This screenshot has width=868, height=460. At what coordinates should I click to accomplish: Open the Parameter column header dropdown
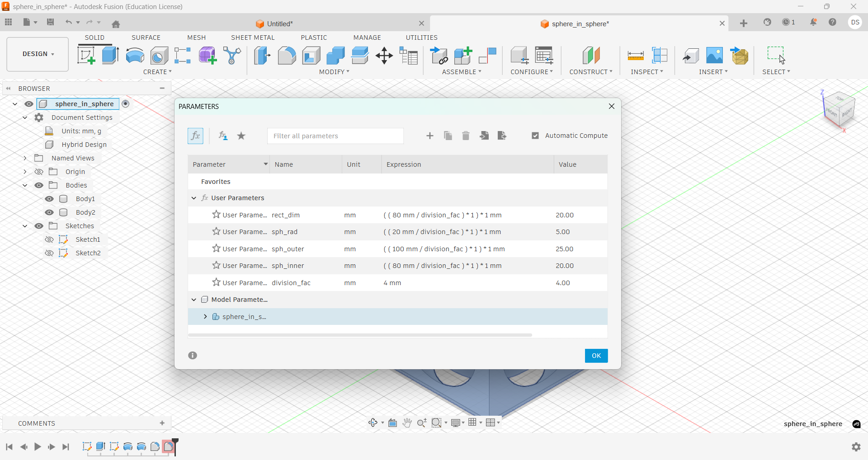(x=265, y=164)
